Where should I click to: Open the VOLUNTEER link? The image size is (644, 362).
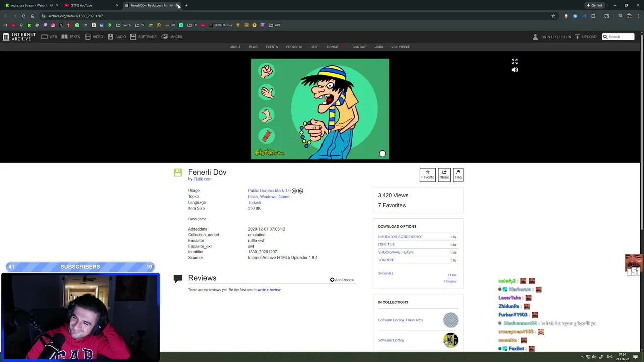(x=401, y=47)
